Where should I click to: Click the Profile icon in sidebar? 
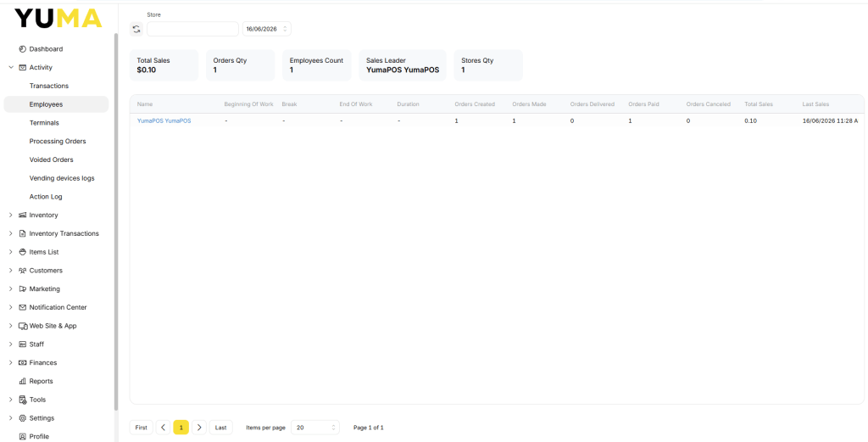pyautogui.click(x=23, y=436)
